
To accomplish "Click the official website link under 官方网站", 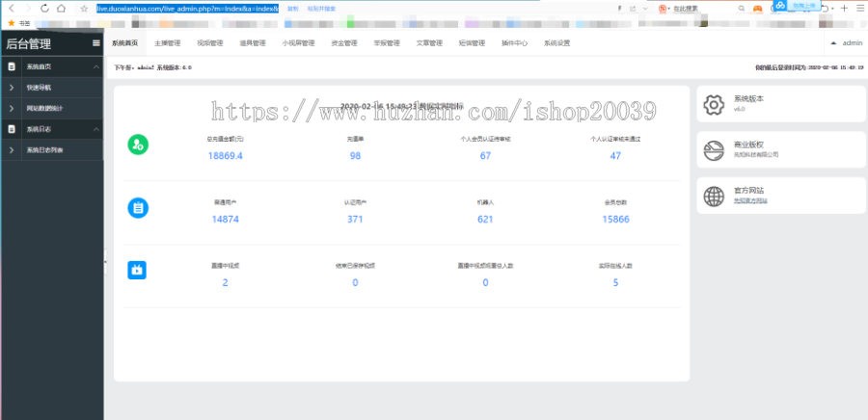I will tap(748, 200).
